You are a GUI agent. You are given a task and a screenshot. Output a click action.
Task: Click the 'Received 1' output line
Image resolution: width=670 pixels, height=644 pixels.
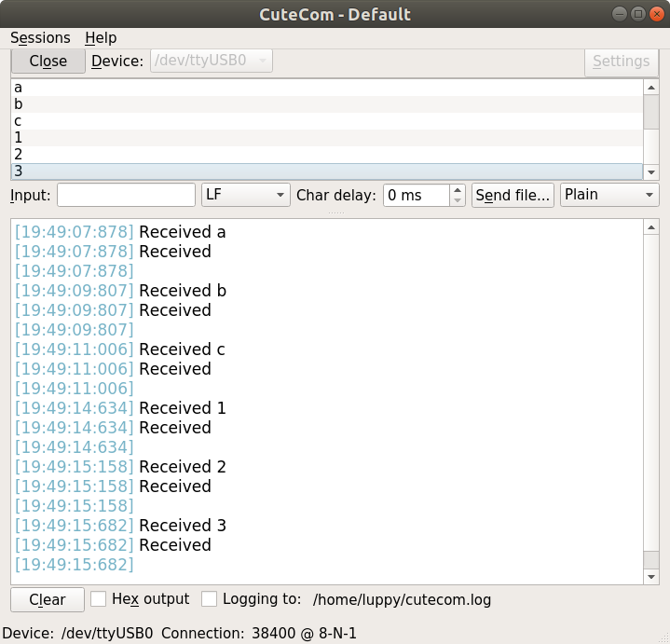pos(183,408)
